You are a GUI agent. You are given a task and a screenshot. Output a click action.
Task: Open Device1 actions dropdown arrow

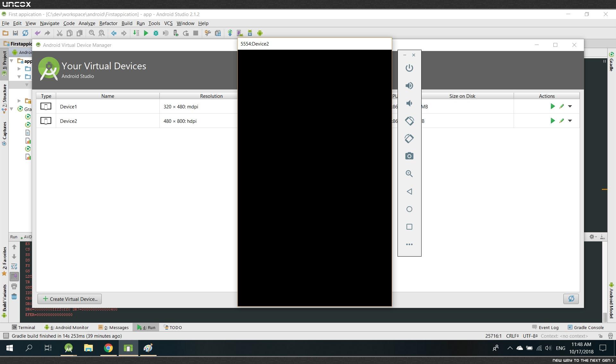(x=570, y=106)
